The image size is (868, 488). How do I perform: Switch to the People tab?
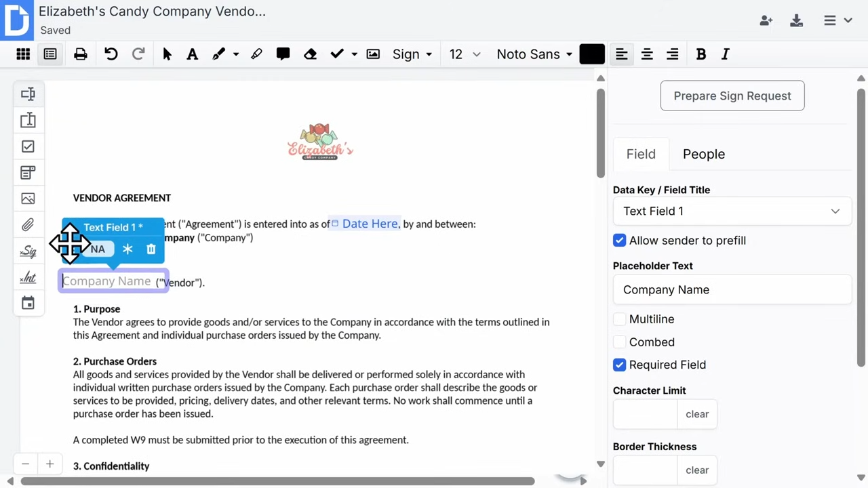point(704,155)
